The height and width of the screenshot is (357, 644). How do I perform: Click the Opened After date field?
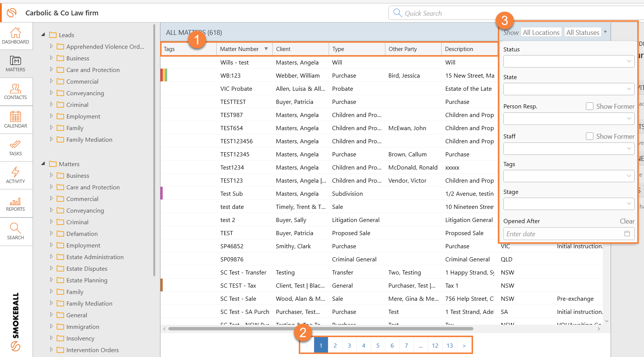569,234
